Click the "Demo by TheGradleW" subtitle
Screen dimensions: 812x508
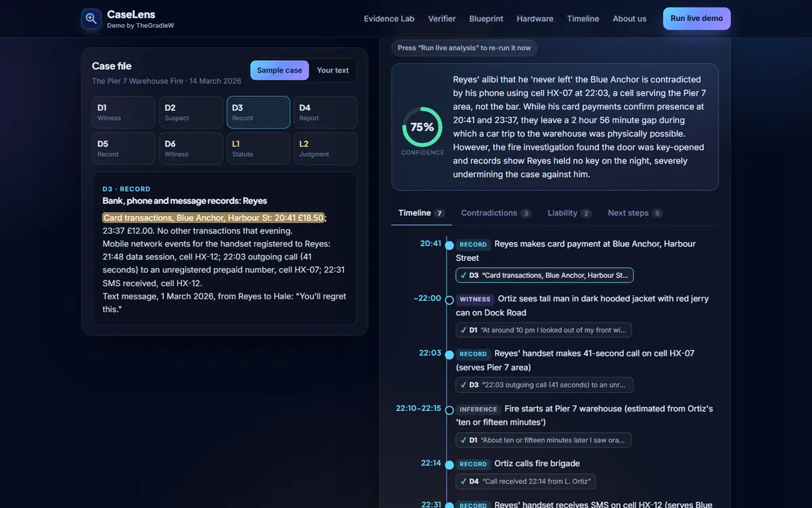141,26
